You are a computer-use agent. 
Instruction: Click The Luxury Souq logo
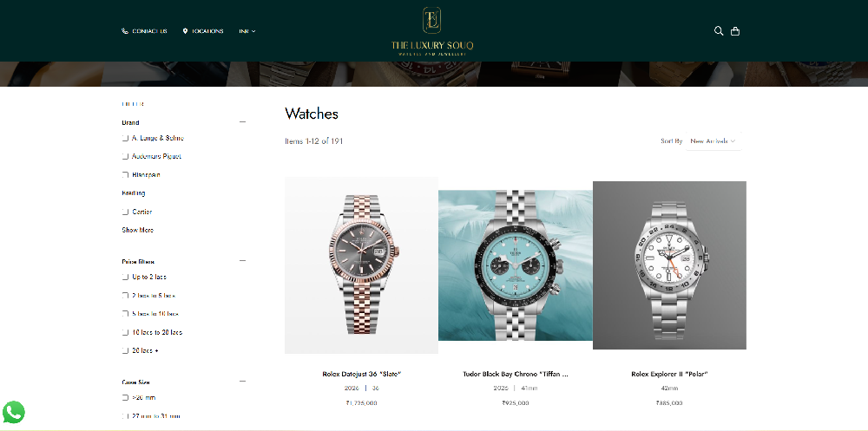pos(431,31)
